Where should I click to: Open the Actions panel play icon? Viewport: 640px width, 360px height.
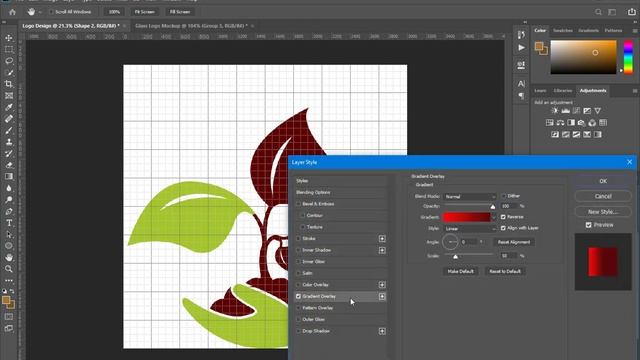521,48
